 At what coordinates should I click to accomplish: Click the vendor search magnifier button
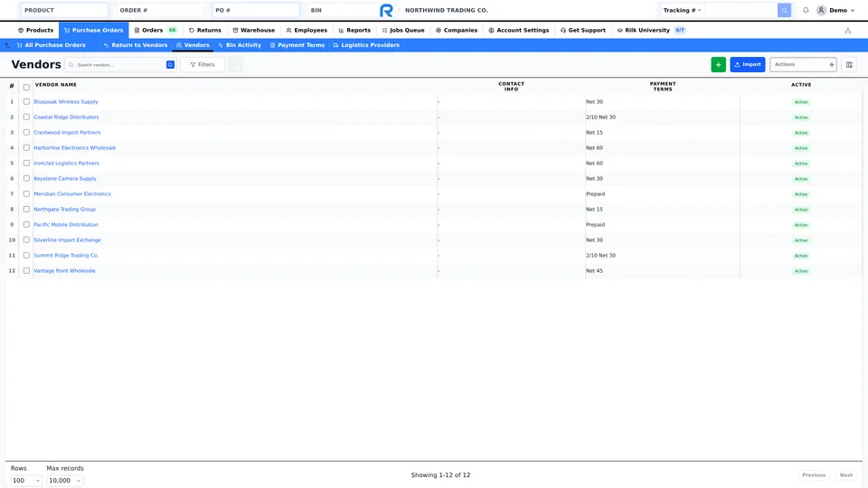pos(170,65)
